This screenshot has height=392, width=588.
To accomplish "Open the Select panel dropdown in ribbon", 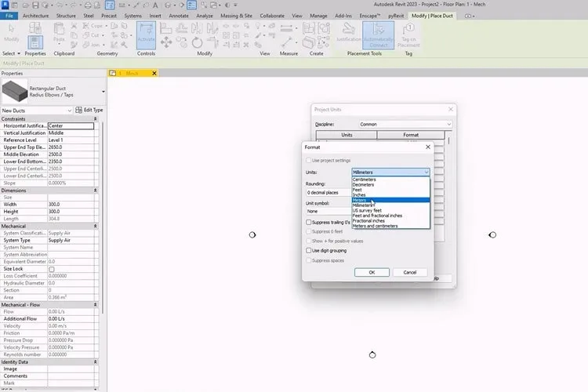I will (x=11, y=53).
